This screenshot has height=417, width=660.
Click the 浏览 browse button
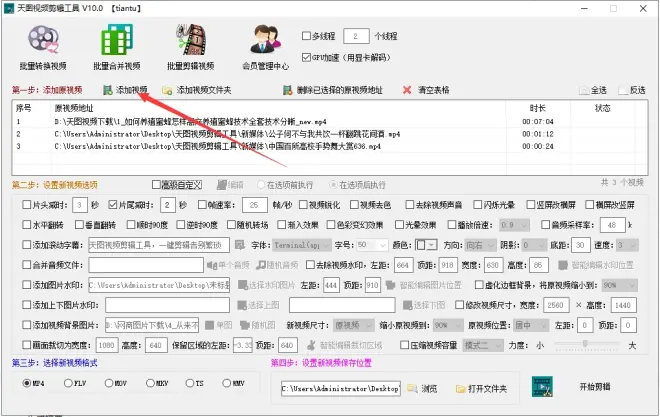(422, 387)
